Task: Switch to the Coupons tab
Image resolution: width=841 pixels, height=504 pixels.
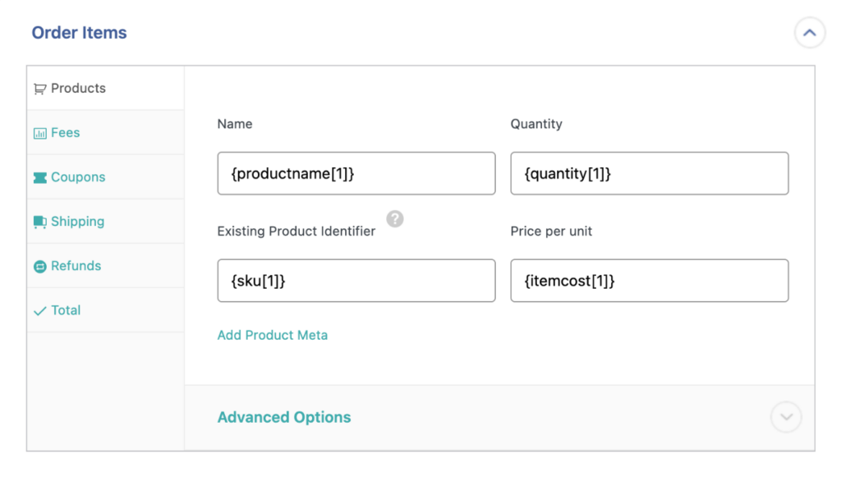Action: click(x=106, y=177)
